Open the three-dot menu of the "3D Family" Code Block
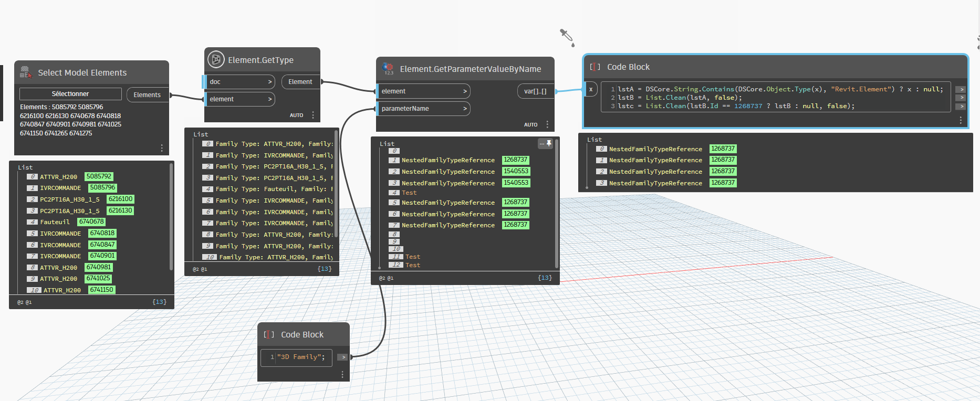The height and width of the screenshot is (401, 980). click(x=342, y=374)
